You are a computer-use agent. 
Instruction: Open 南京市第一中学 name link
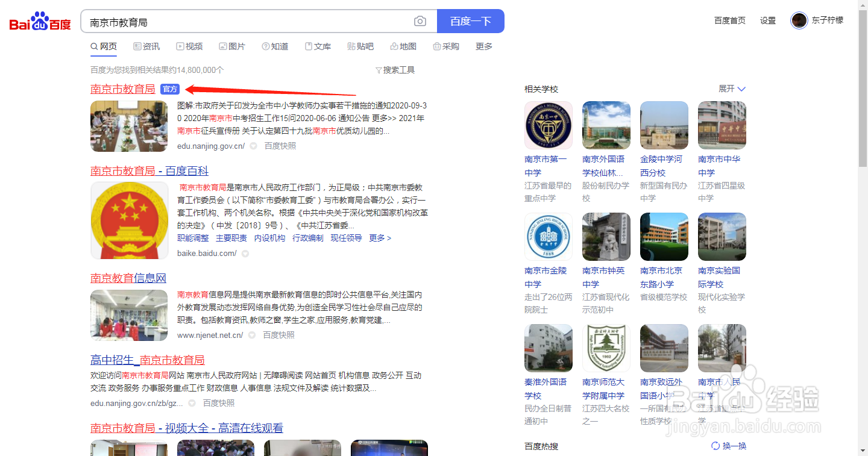546,166
